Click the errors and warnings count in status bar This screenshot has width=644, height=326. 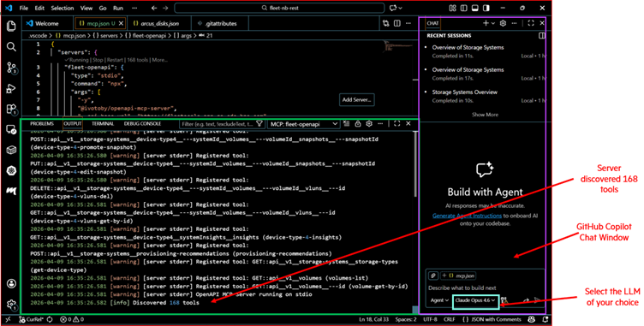(x=72, y=319)
